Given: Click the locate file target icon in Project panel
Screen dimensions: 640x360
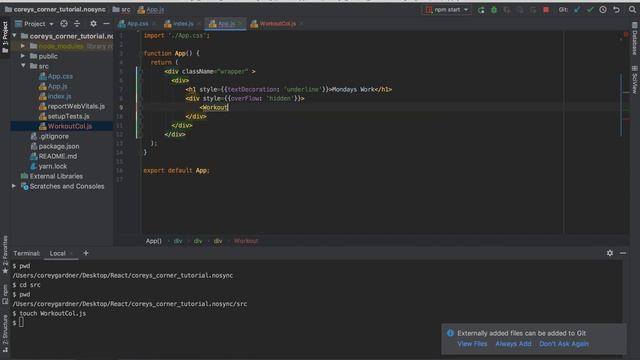Looking at the screenshot, I should [x=64, y=24].
